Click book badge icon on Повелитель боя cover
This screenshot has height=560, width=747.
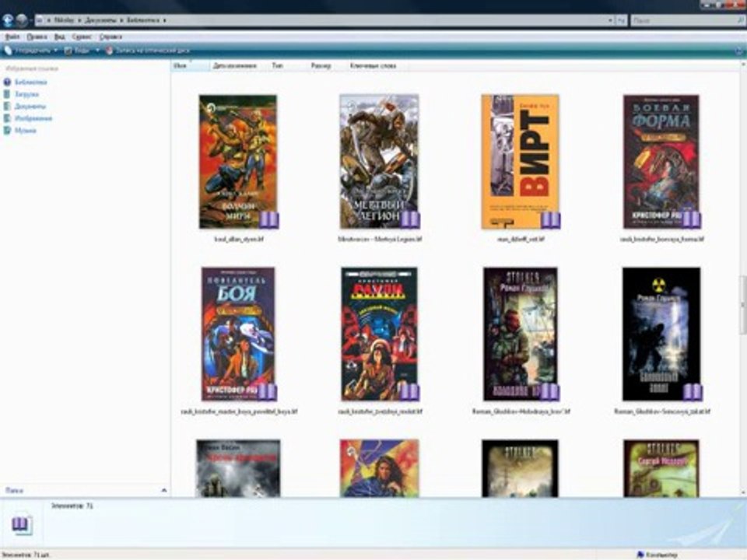coord(267,392)
